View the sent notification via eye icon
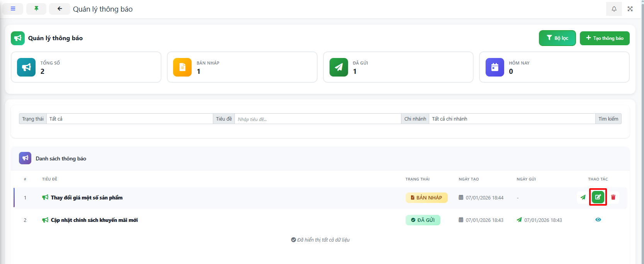Viewport: 644px width, 264px height. tap(598, 220)
